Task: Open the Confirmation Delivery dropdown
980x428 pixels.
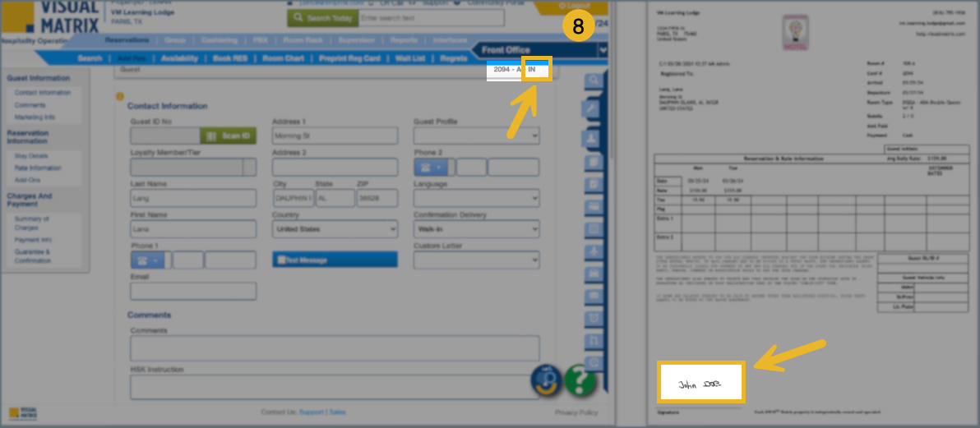Action: point(476,229)
